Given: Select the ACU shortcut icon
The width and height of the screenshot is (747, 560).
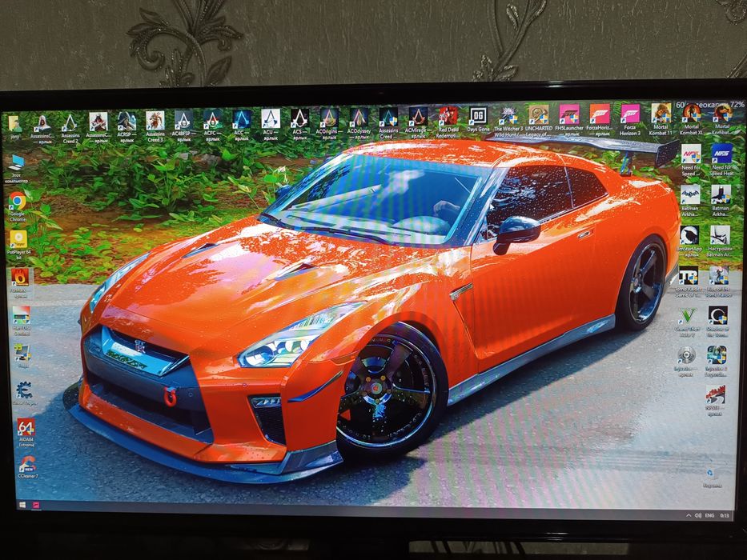Looking at the screenshot, I should 271,125.
